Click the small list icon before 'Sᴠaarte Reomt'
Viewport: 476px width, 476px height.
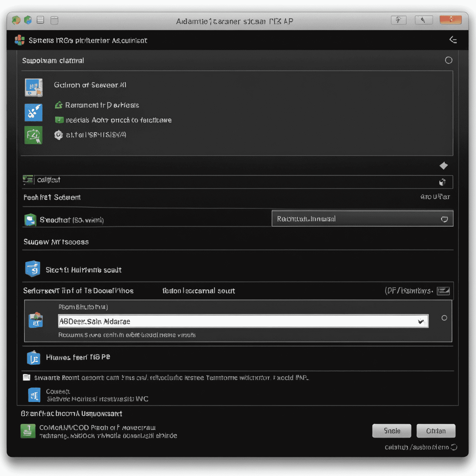pyautogui.click(x=27, y=377)
